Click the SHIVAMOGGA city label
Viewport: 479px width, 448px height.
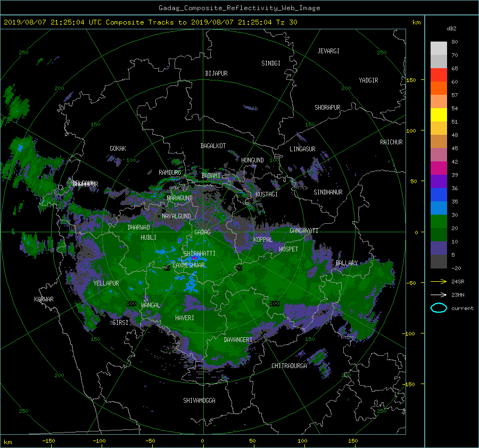[x=199, y=401]
